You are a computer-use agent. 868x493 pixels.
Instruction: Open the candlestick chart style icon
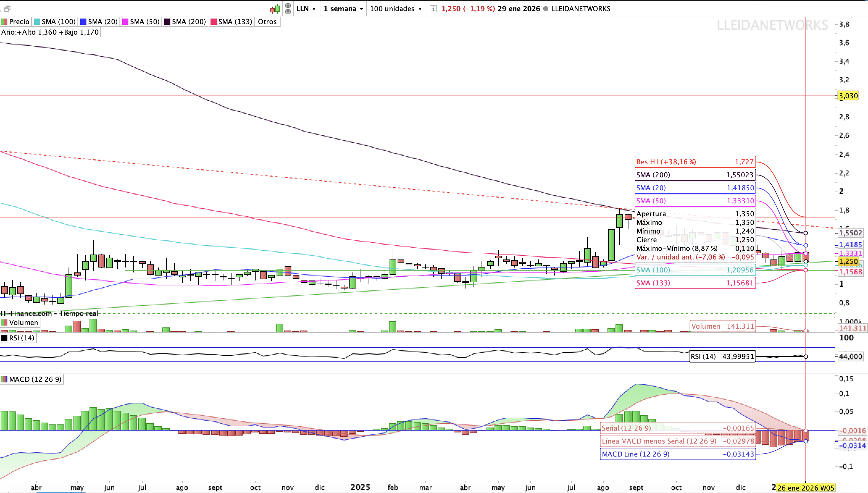(x=275, y=8)
